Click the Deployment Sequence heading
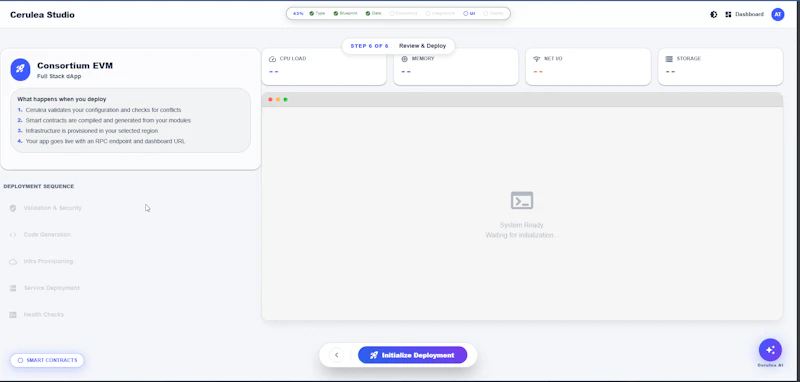 click(x=39, y=186)
